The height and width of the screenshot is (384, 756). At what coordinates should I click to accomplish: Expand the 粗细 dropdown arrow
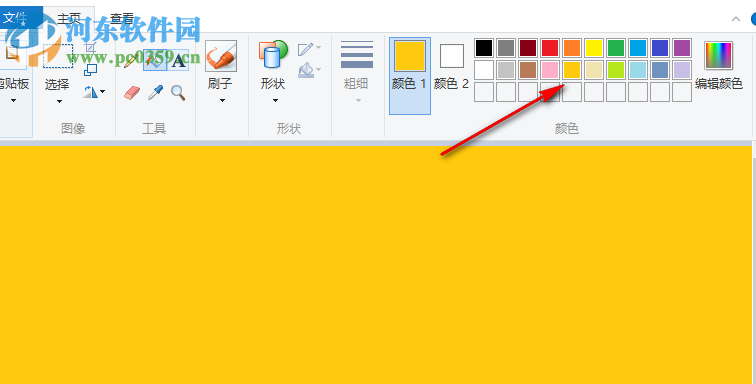(358, 101)
